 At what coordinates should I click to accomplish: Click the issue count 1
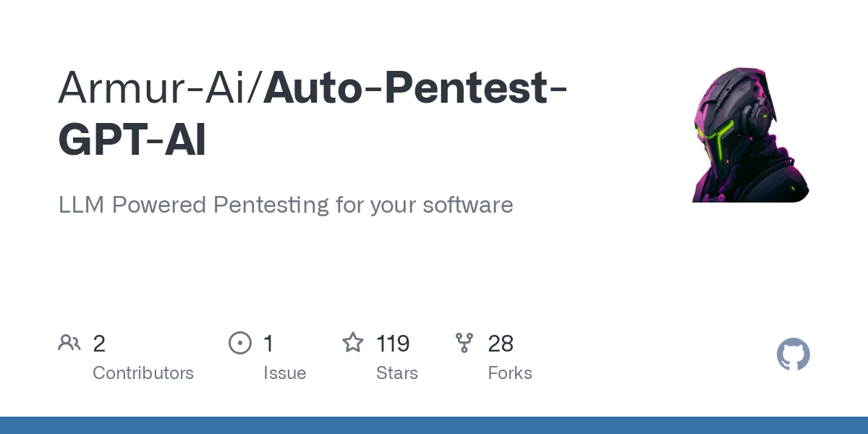click(268, 343)
